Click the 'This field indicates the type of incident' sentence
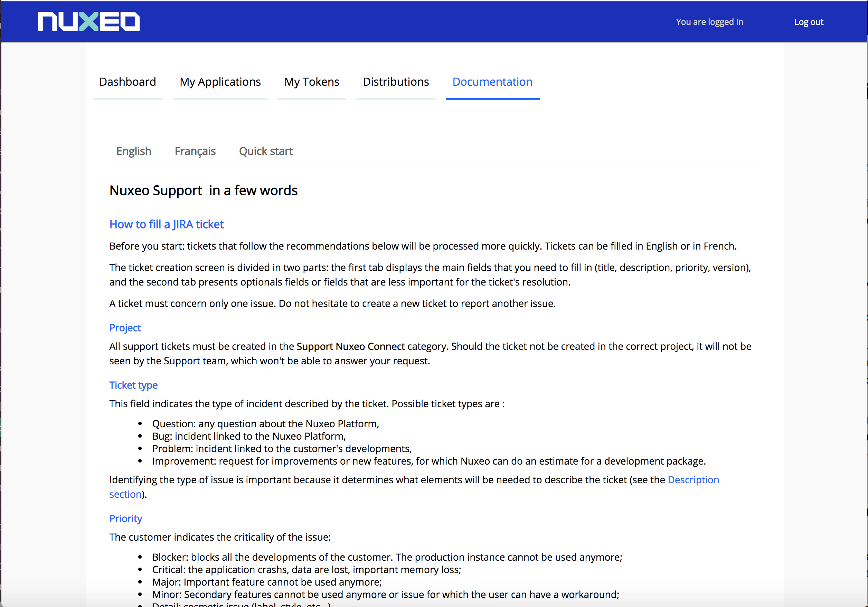This screenshot has height=607, width=868. (x=307, y=404)
